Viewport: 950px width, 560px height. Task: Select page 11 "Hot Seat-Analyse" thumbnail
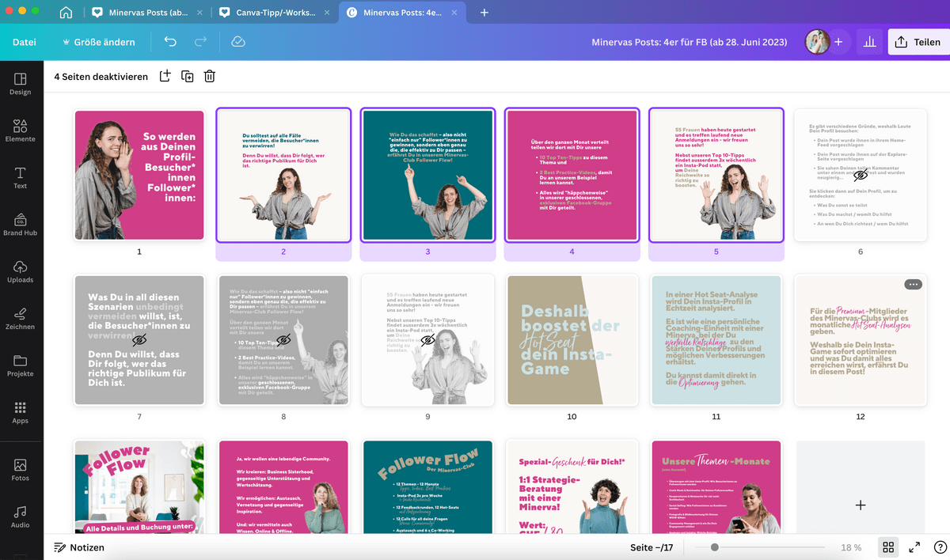pyautogui.click(x=716, y=340)
